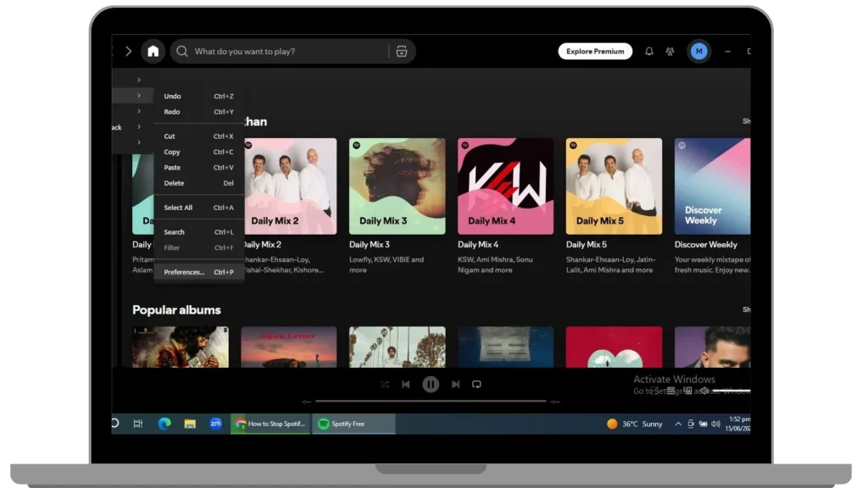Open the Browse icon in search bar
Image resolution: width=868 pixels, height=488 pixels.
401,52
